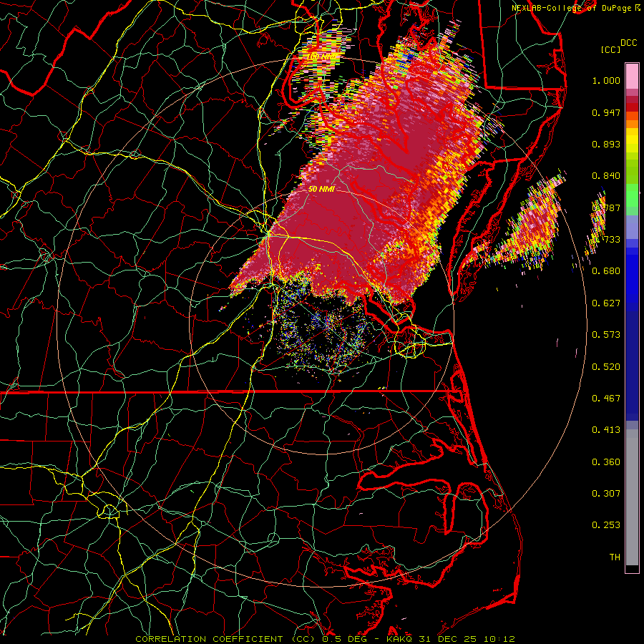Select the 0.893 scale value
Image resolution: width=644 pixels, height=644 pixels.
tap(606, 144)
